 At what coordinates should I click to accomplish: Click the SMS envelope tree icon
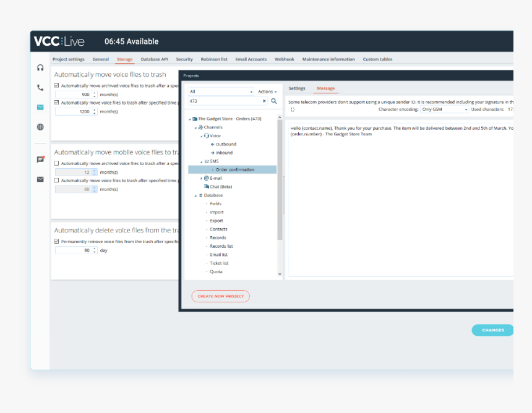(207, 161)
